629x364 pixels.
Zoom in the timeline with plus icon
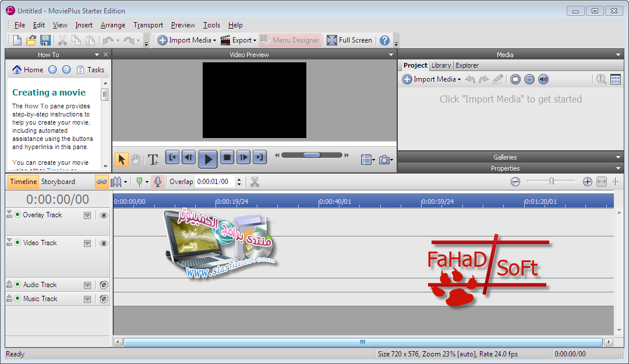click(x=587, y=182)
